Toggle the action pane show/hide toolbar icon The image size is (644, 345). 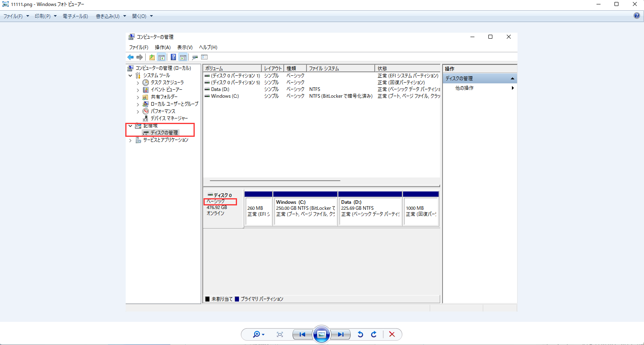[183, 57]
